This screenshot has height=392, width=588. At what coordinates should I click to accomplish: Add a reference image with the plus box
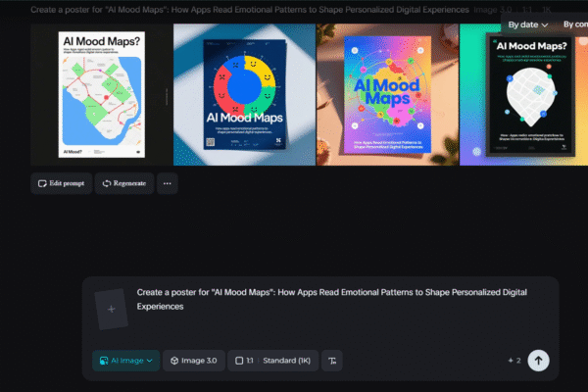pos(111,309)
